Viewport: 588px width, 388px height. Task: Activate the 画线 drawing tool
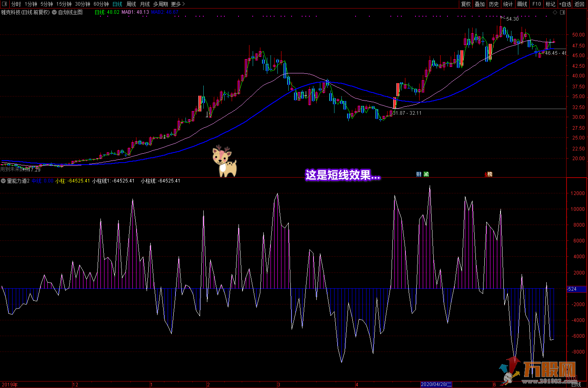tap(522, 4)
